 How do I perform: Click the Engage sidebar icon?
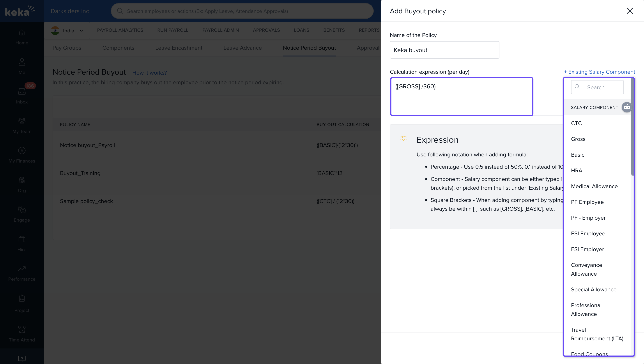pyautogui.click(x=22, y=210)
